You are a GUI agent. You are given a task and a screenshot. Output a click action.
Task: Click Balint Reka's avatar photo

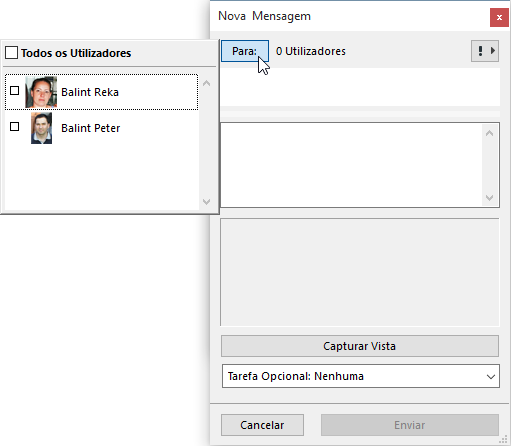pyautogui.click(x=41, y=92)
